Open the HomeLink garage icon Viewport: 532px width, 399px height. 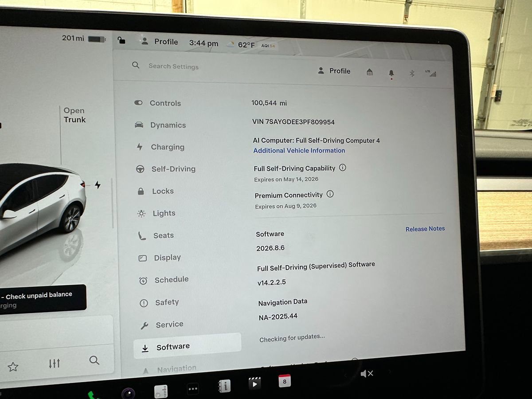[x=369, y=72]
